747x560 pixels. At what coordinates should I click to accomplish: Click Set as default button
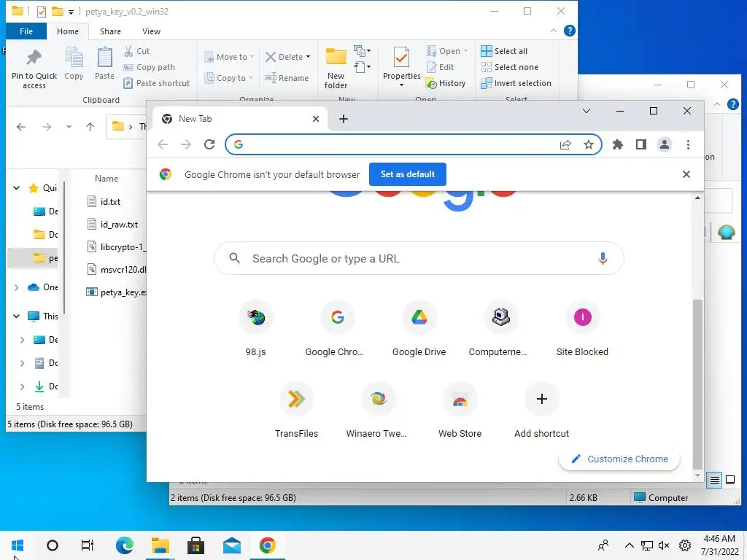point(407,174)
